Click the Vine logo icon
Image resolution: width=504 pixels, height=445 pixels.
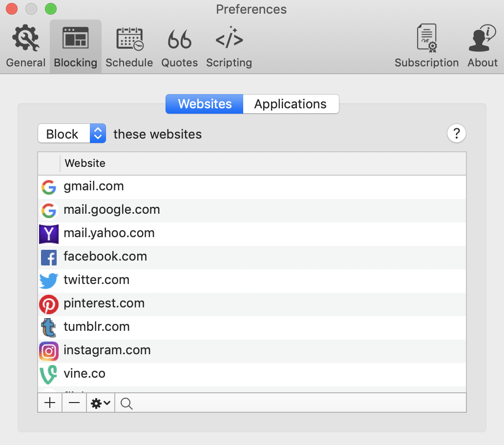click(49, 375)
